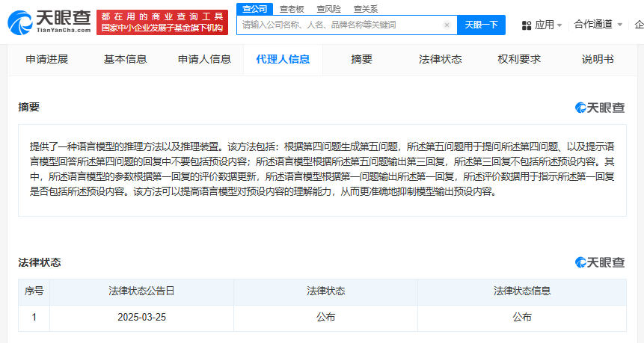Click the 法律状态公告日 column header
The image size is (644, 343).
click(141, 291)
